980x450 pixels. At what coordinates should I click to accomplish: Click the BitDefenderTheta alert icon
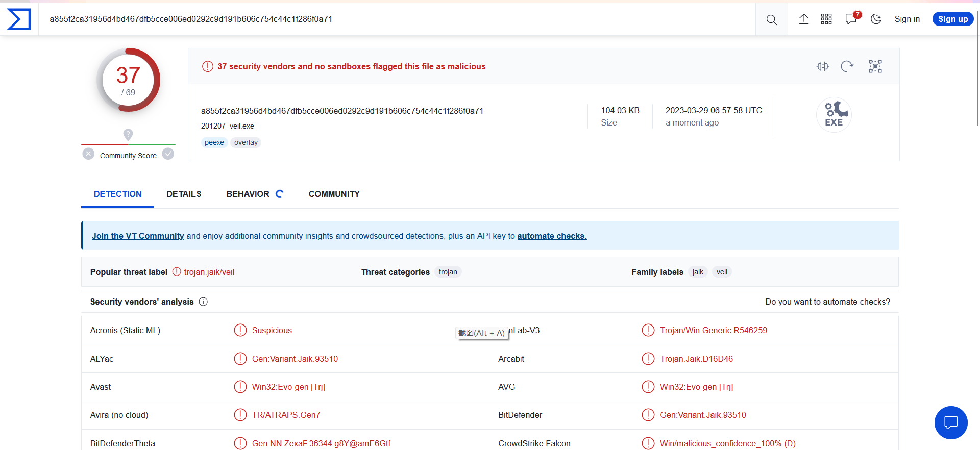[240, 443]
